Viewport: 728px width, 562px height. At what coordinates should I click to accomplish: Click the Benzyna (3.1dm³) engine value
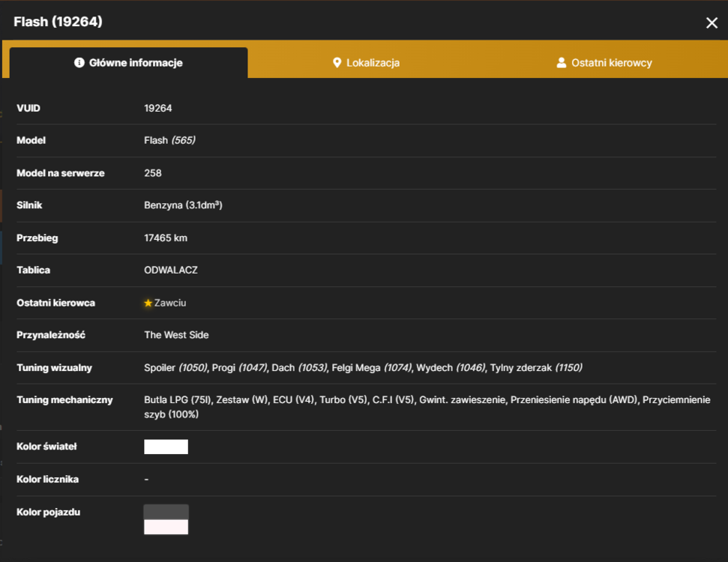pyautogui.click(x=183, y=205)
